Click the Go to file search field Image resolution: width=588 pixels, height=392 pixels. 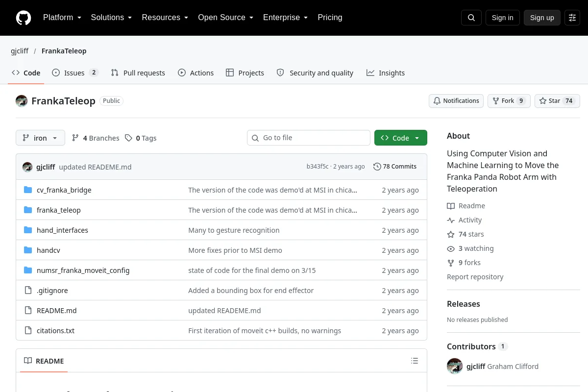[x=309, y=138]
